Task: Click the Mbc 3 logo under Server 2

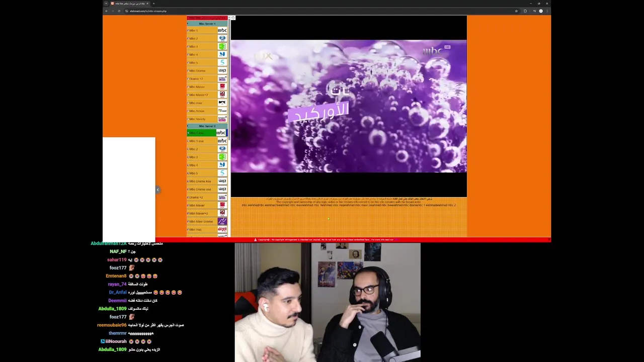Action: (222, 157)
